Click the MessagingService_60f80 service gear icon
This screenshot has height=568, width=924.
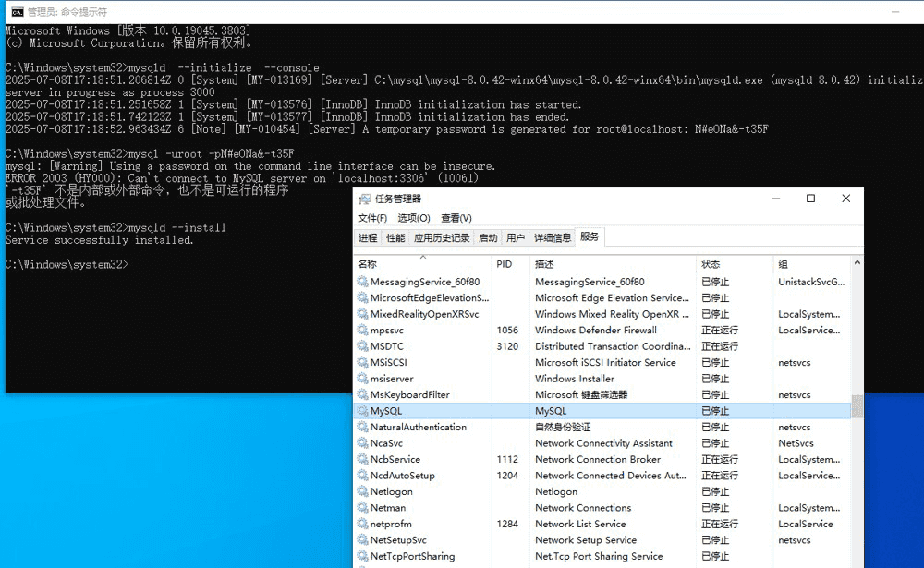(x=362, y=282)
